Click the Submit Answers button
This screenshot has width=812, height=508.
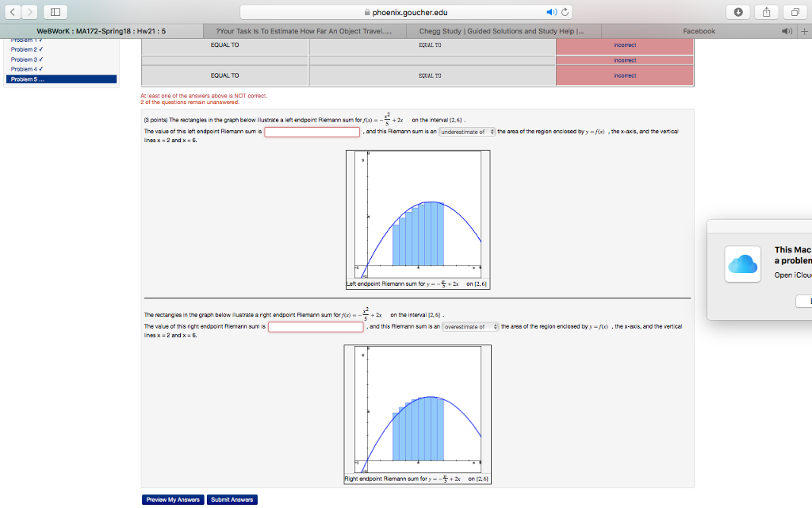[232, 499]
